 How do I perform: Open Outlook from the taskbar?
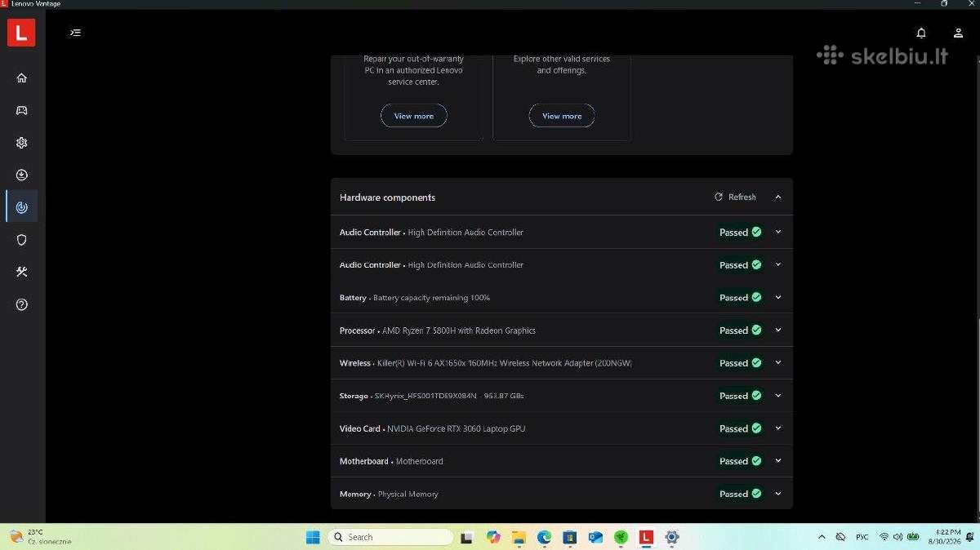pyautogui.click(x=595, y=537)
